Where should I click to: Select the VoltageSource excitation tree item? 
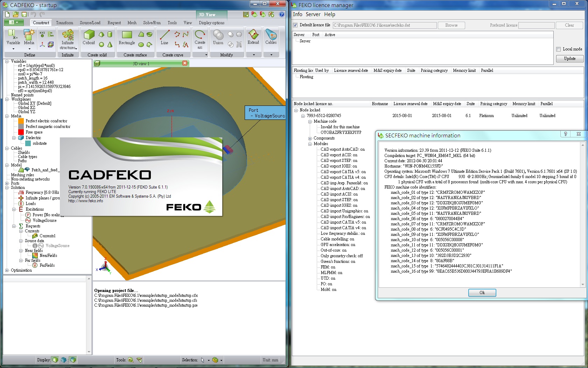[x=44, y=220]
